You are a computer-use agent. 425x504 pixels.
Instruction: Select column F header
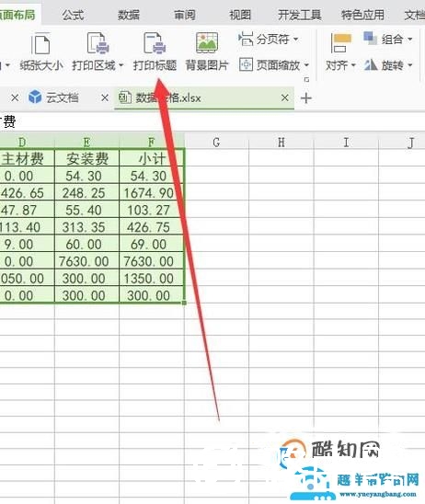pyautogui.click(x=152, y=142)
